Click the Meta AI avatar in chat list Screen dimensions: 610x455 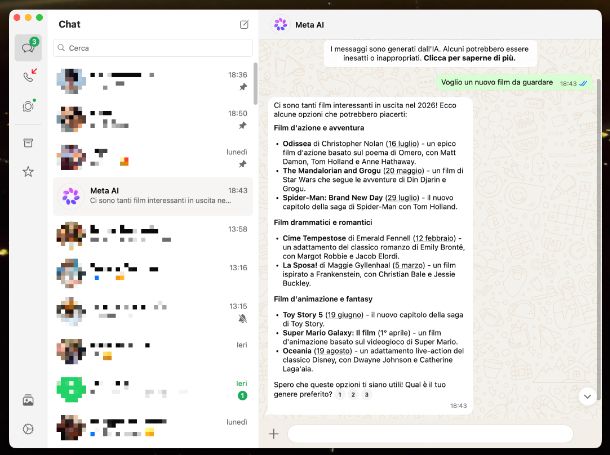[71, 196]
